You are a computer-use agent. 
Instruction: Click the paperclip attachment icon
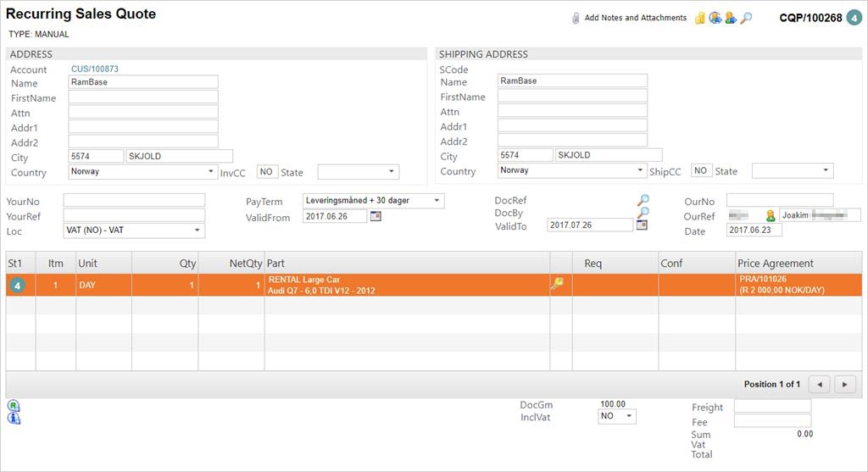tap(575, 18)
